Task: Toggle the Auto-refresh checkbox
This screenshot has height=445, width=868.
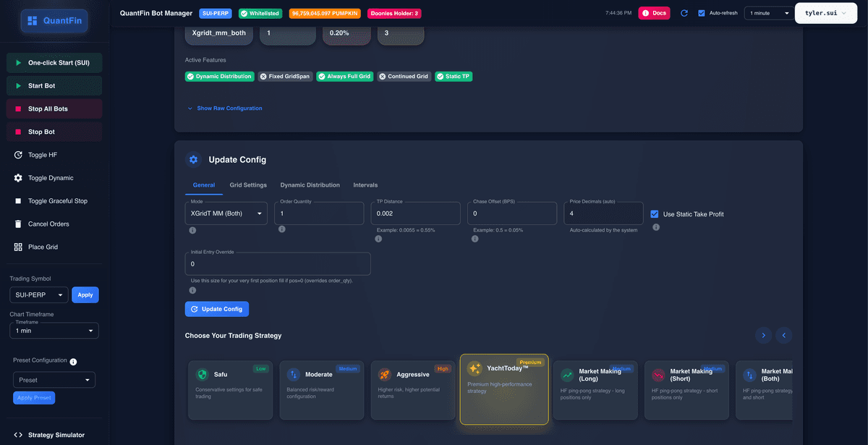Action: [x=701, y=13]
